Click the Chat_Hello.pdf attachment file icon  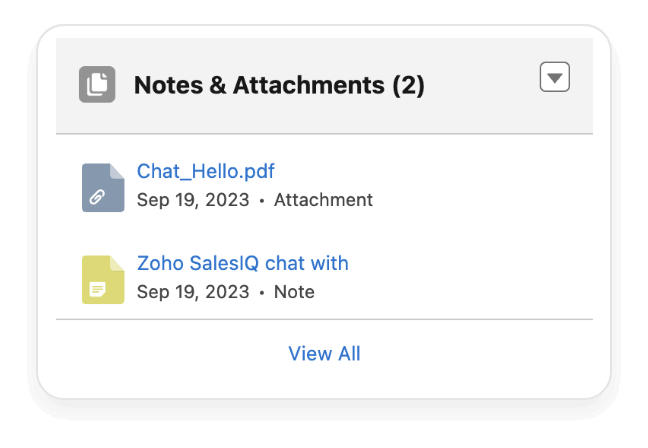[x=103, y=187]
